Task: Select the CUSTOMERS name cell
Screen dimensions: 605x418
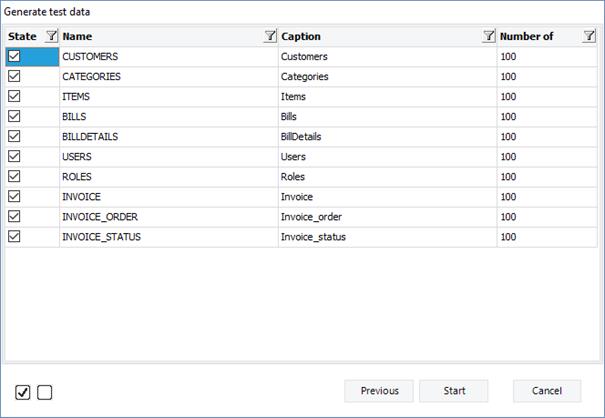Action: tap(169, 57)
